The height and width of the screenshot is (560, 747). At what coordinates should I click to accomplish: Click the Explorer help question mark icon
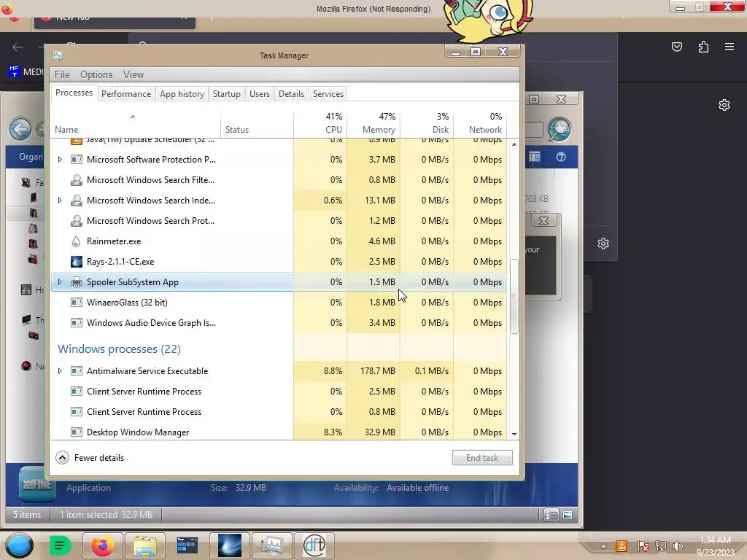[561, 157]
